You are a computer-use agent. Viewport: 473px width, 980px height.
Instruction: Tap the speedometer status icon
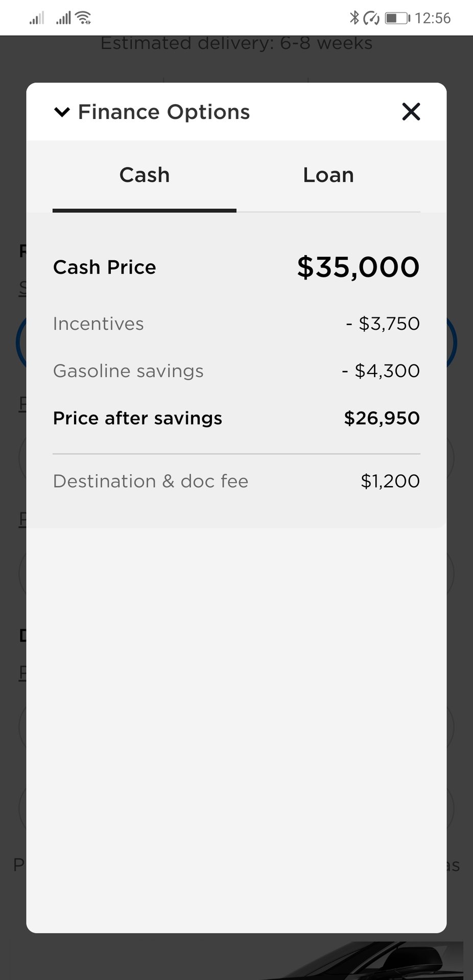pyautogui.click(x=371, y=18)
